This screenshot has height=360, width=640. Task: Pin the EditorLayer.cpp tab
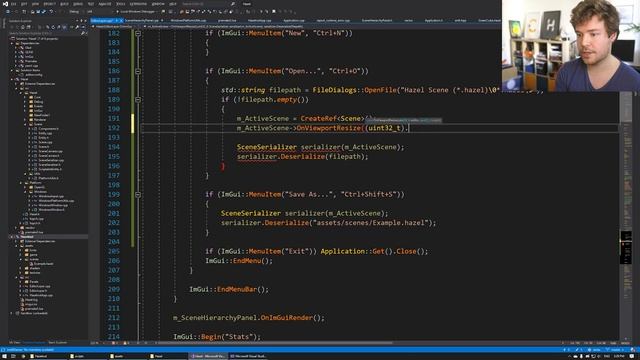click(117, 20)
